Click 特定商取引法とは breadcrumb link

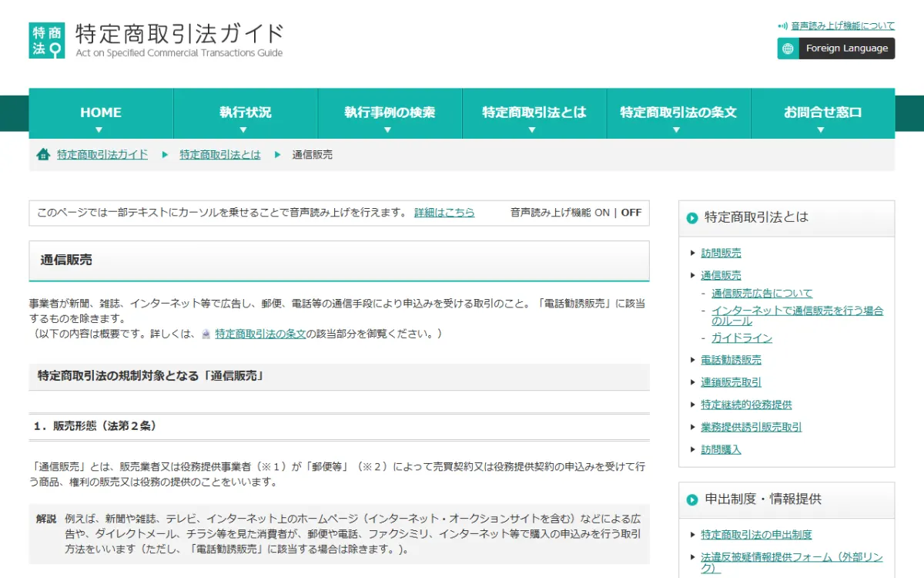click(220, 155)
